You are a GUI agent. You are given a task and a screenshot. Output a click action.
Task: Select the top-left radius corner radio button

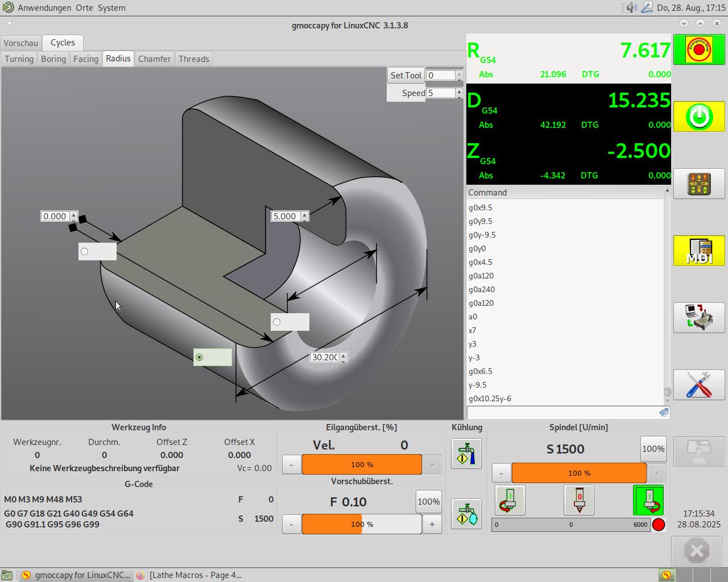(x=85, y=251)
